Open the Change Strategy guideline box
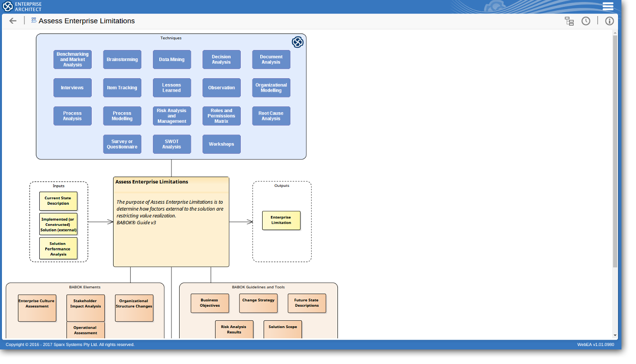 [258, 303]
